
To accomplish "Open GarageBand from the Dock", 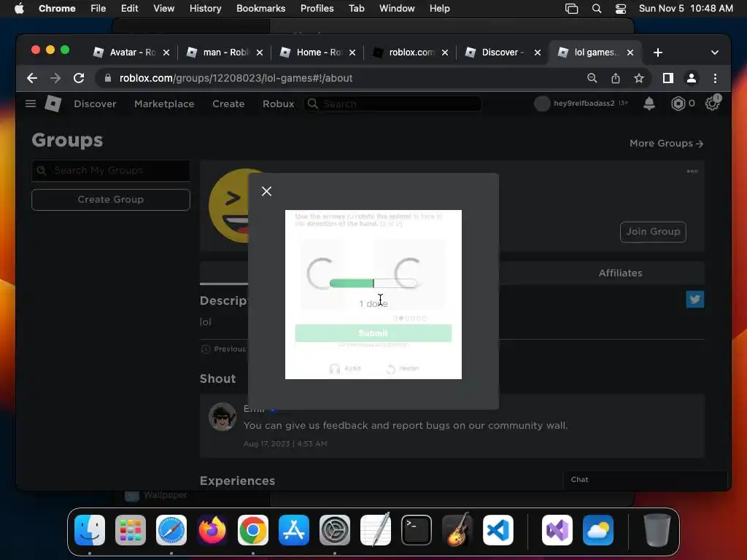I will pyautogui.click(x=457, y=530).
